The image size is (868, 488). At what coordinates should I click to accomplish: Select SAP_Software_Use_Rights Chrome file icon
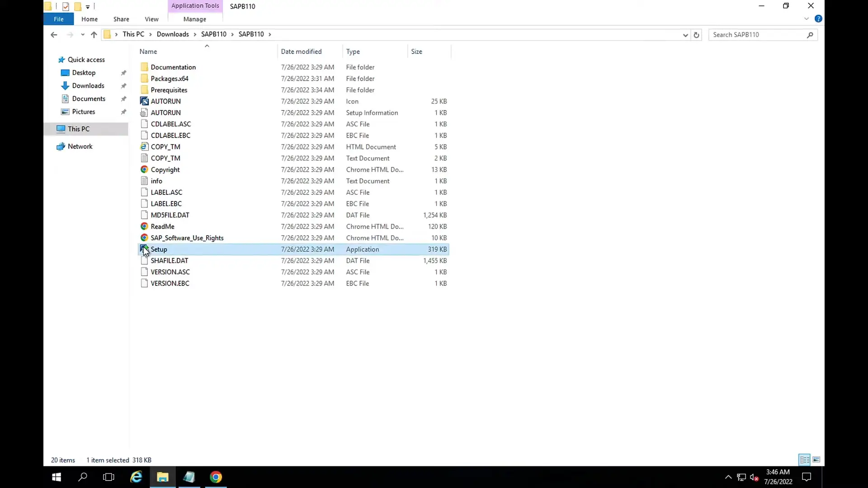pos(144,238)
